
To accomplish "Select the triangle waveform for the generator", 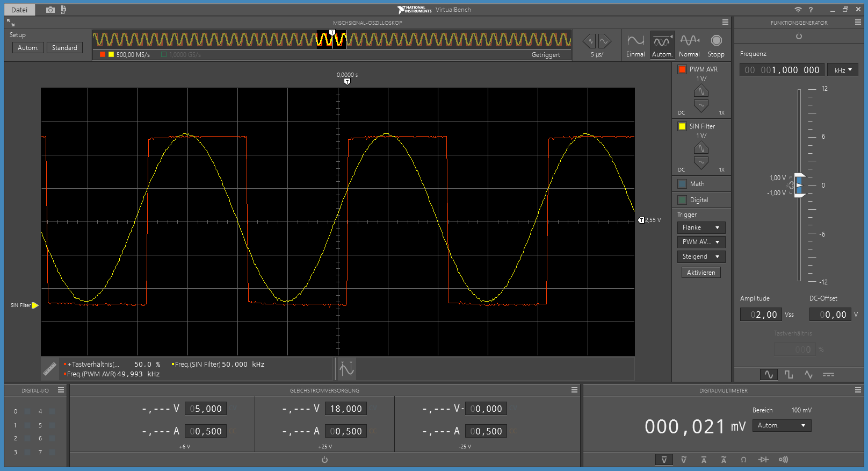I will [x=808, y=375].
